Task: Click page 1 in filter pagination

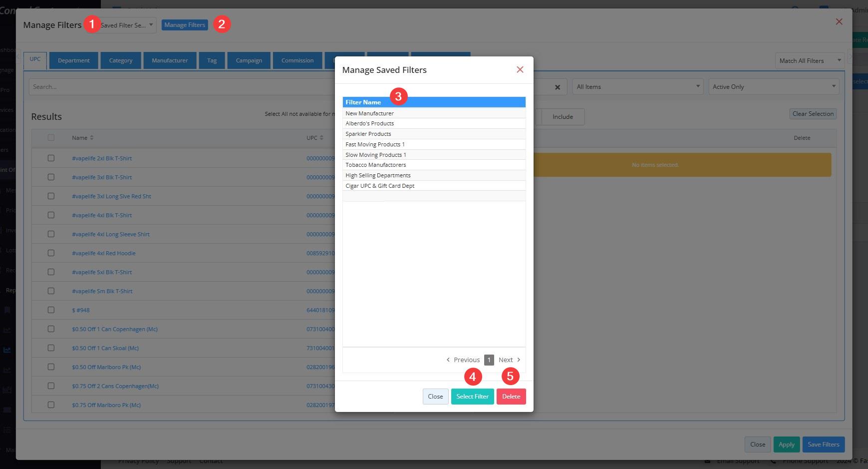Action: click(489, 360)
